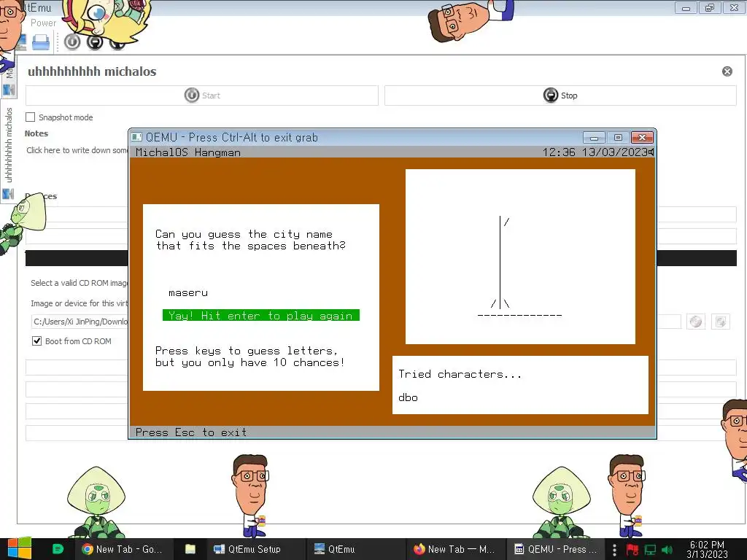
Task: Uncheck Boot from CD ROM
Action: coord(36,341)
